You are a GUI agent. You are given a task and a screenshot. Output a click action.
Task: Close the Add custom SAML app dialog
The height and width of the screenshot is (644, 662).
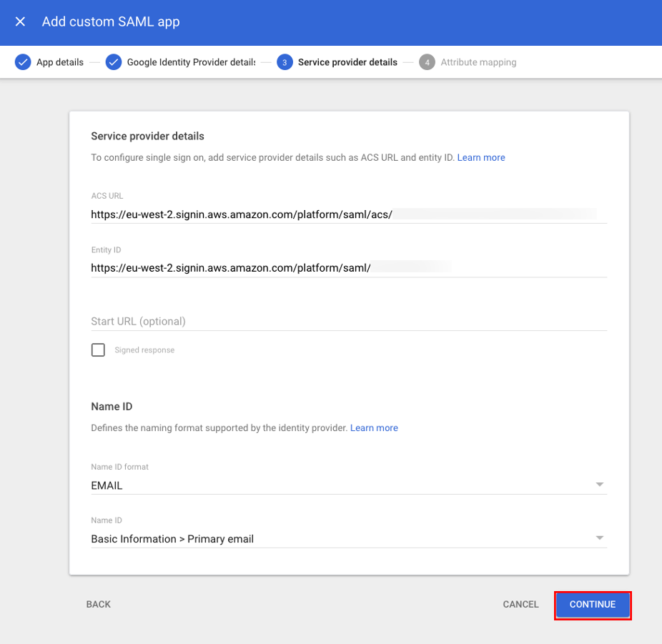(19, 22)
